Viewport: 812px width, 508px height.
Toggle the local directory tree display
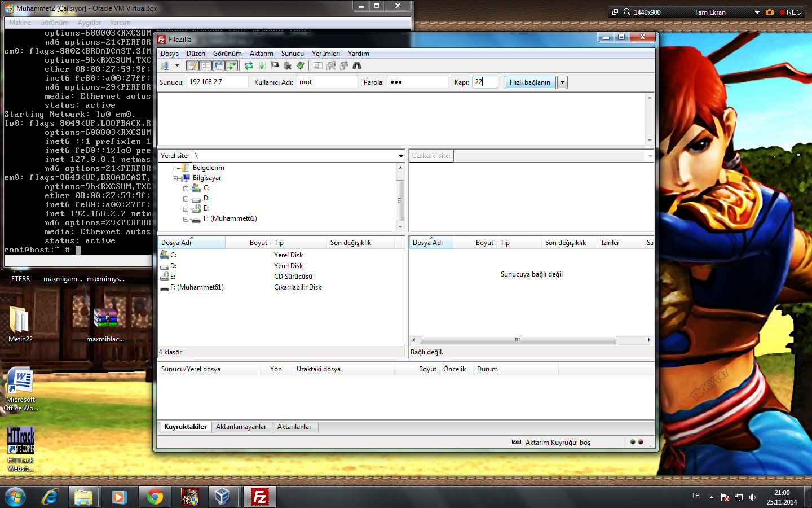point(206,65)
